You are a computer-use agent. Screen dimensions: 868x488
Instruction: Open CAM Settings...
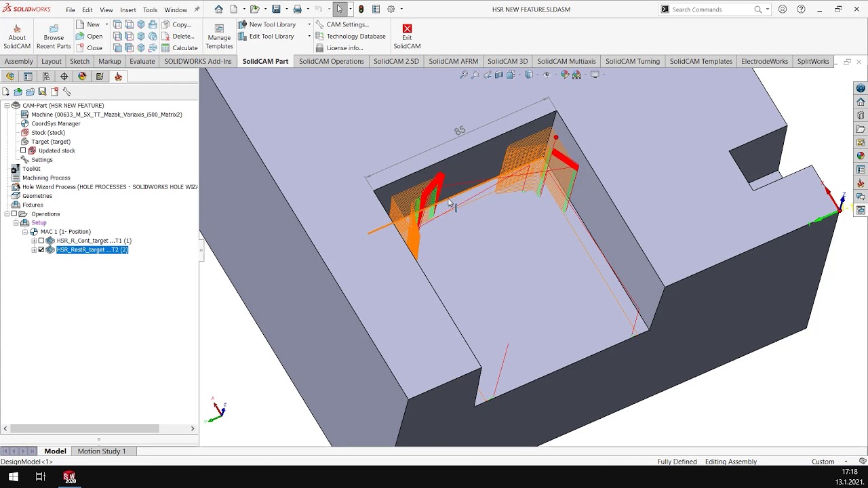click(x=342, y=24)
